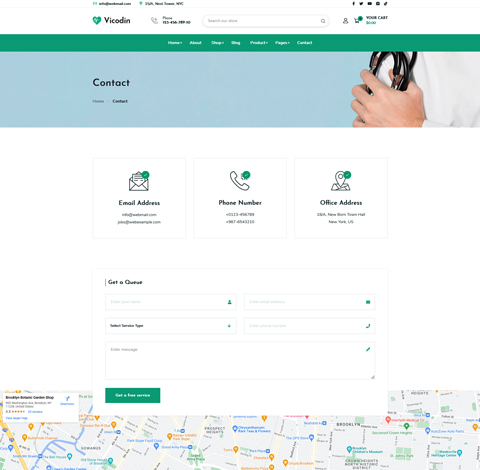This screenshot has height=470, width=480.
Task: Click Brooklyn Botanic Garden Shop title
Action: 30,397
